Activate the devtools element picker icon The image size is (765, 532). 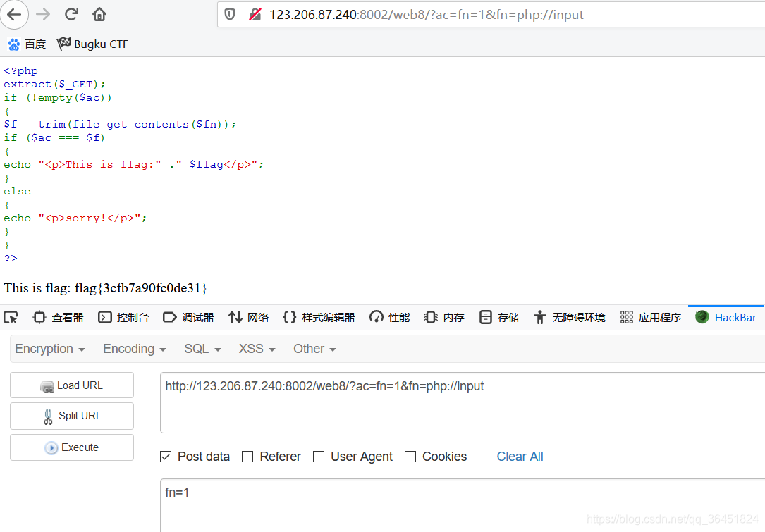[11, 318]
